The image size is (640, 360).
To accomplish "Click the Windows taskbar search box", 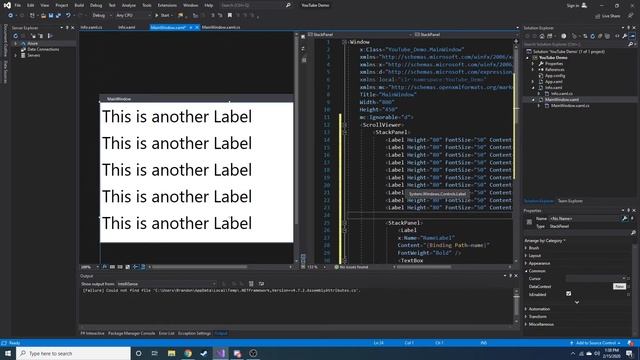I will coord(73,353).
